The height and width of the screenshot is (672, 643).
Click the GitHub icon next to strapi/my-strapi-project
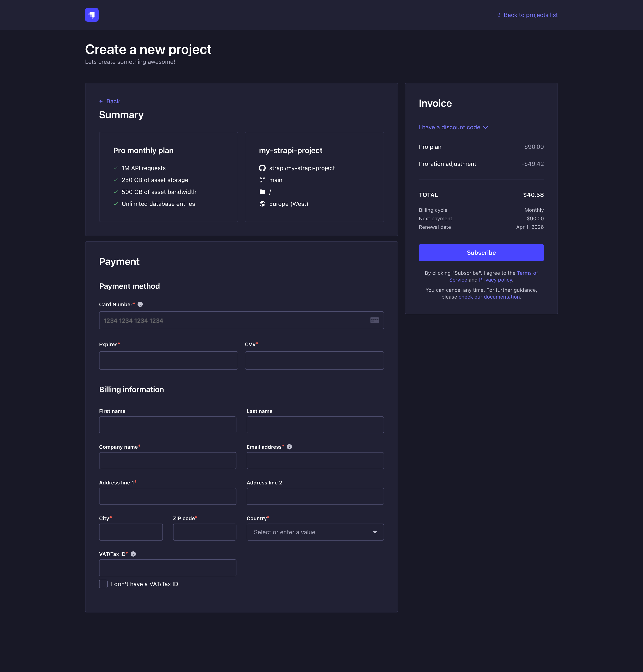263,168
